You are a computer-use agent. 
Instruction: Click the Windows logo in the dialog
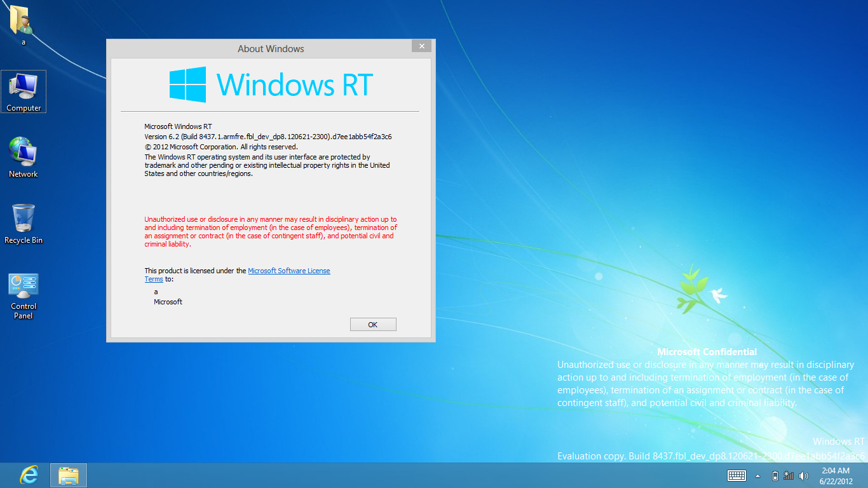[x=187, y=85]
